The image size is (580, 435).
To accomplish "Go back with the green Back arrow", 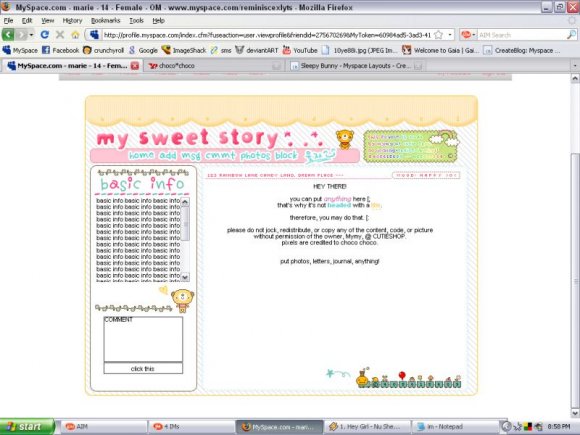I will (8, 35).
